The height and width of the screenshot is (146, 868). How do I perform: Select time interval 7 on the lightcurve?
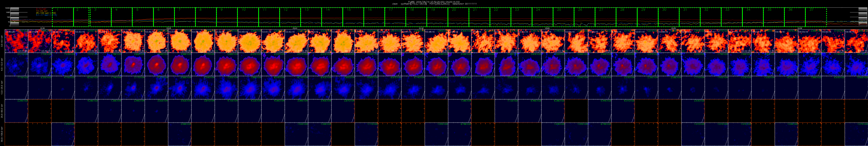pos(185,17)
